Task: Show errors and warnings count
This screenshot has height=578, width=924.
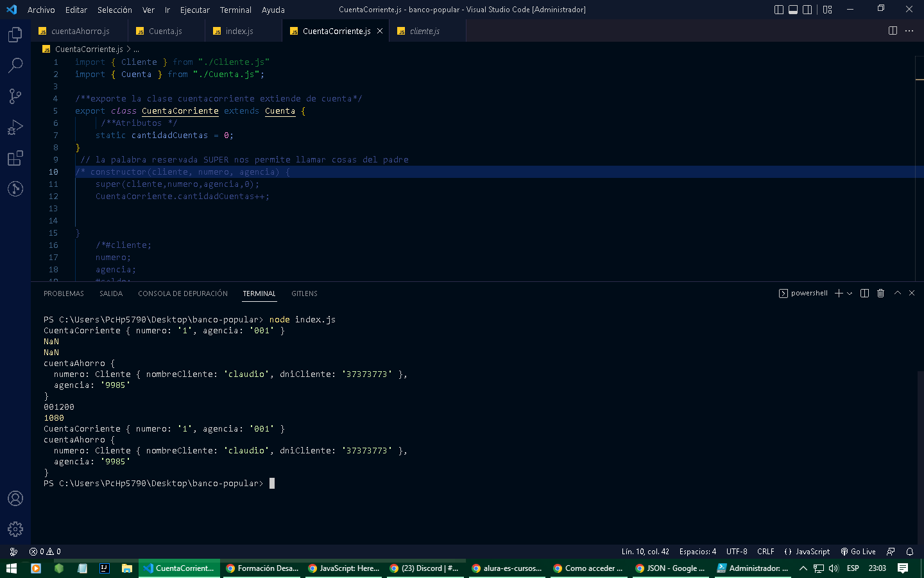Action: [x=45, y=552]
